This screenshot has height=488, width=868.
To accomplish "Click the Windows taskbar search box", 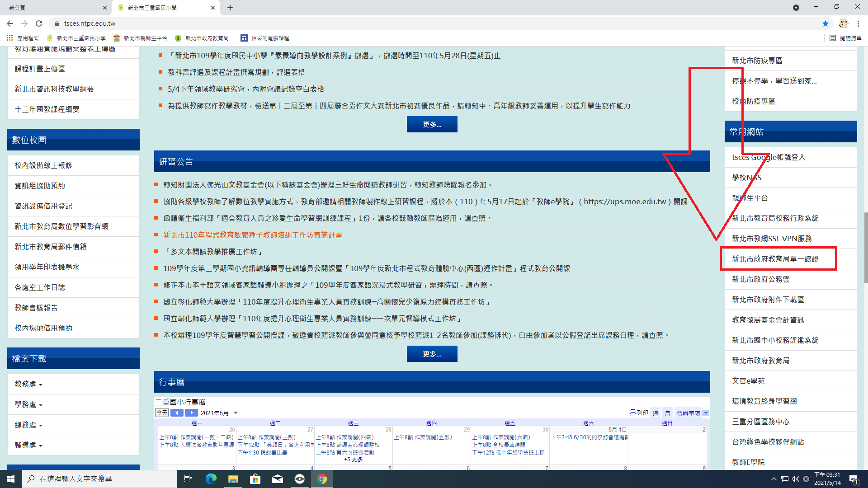I will click(99, 479).
